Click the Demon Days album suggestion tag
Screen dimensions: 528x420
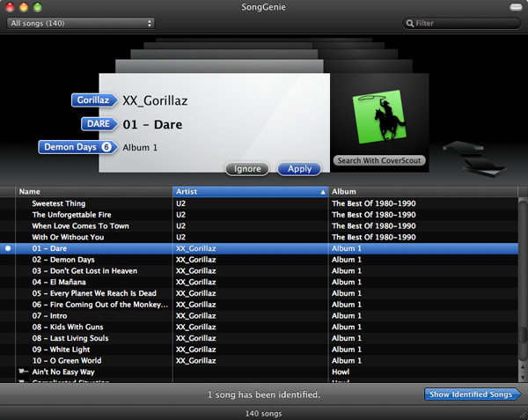[78, 147]
